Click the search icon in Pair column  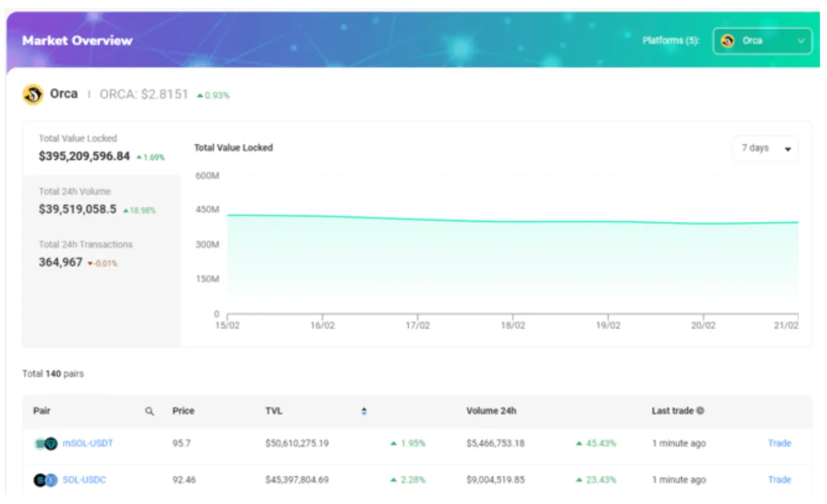[x=150, y=411]
